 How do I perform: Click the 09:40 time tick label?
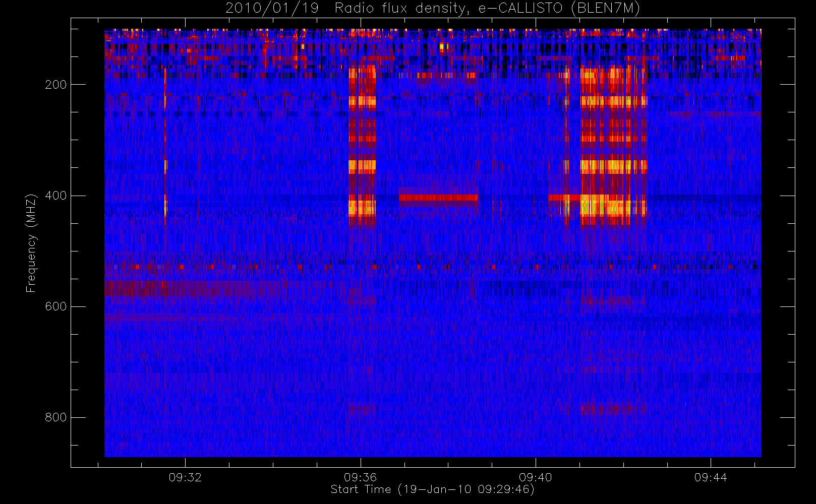click(x=536, y=477)
